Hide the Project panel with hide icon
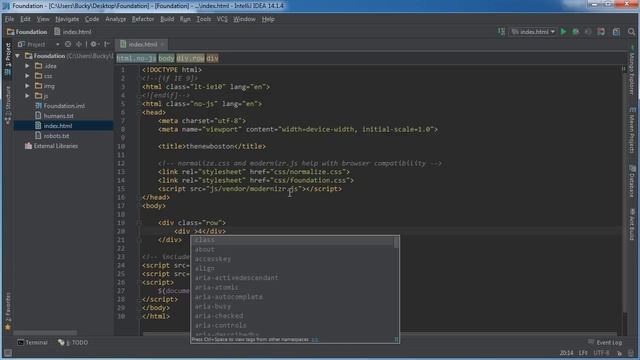 107,44
